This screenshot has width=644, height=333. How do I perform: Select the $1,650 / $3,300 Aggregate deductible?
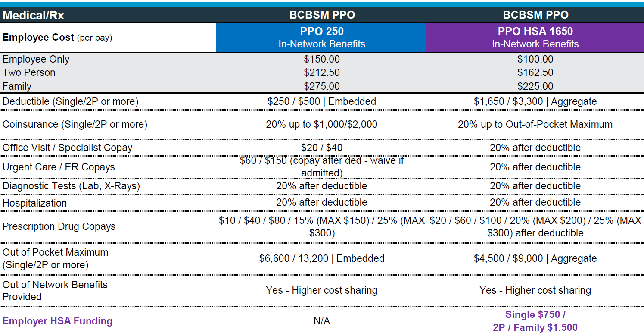[x=535, y=102]
